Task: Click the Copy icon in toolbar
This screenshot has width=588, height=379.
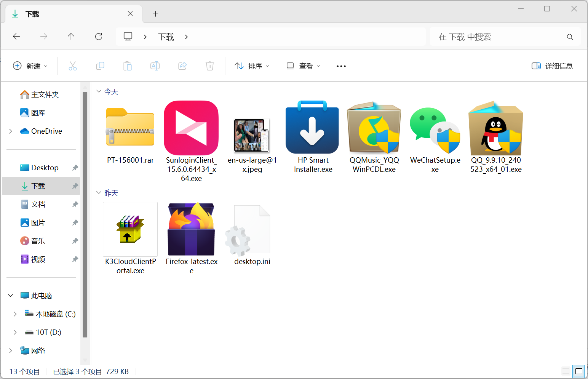Action: 100,66
